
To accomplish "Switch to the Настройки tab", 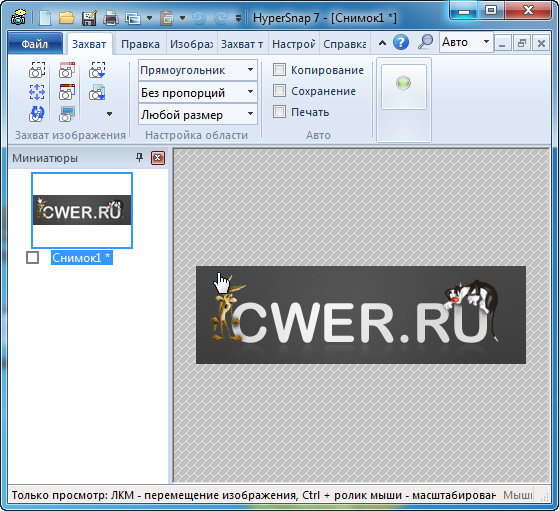I will point(293,44).
